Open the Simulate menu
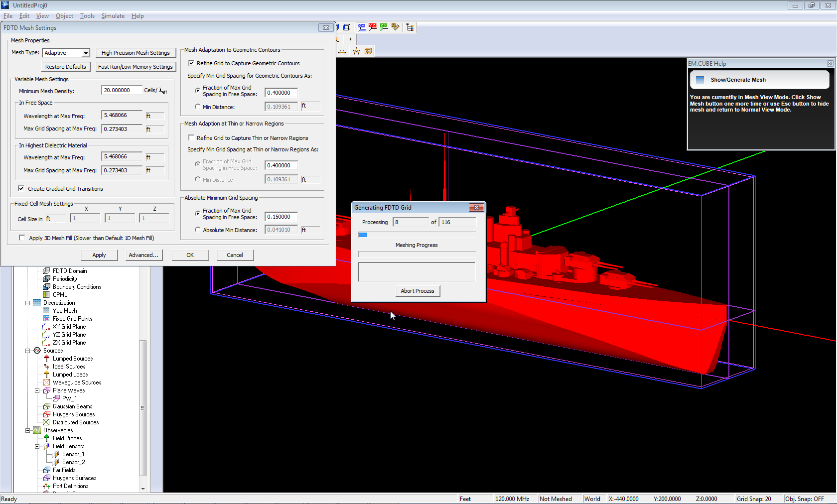This screenshot has width=837, height=504. (113, 16)
